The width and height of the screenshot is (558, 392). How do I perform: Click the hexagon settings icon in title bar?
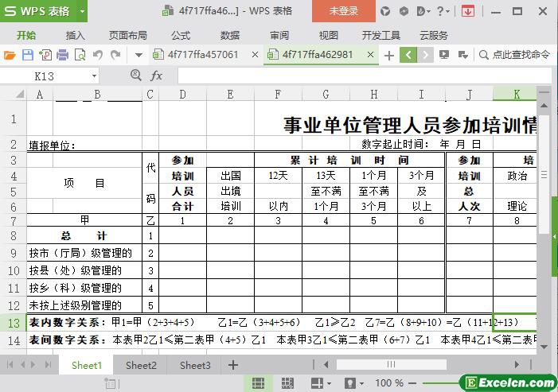click(404, 11)
